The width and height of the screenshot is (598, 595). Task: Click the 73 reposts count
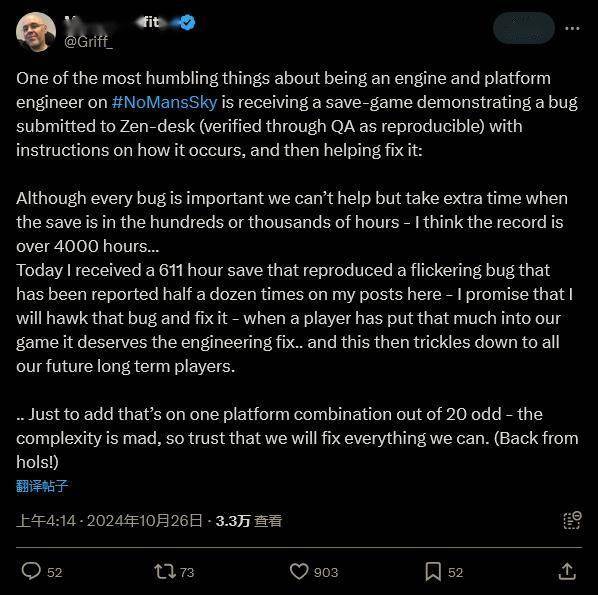[x=187, y=572]
